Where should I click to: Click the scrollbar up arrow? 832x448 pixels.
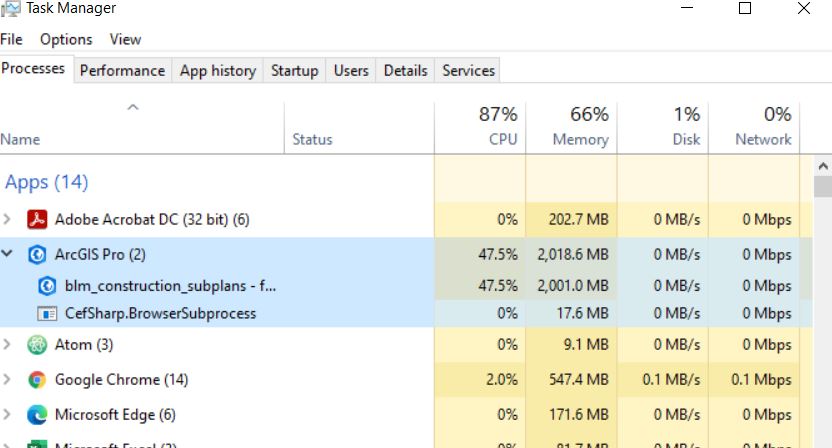(x=823, y=167)
